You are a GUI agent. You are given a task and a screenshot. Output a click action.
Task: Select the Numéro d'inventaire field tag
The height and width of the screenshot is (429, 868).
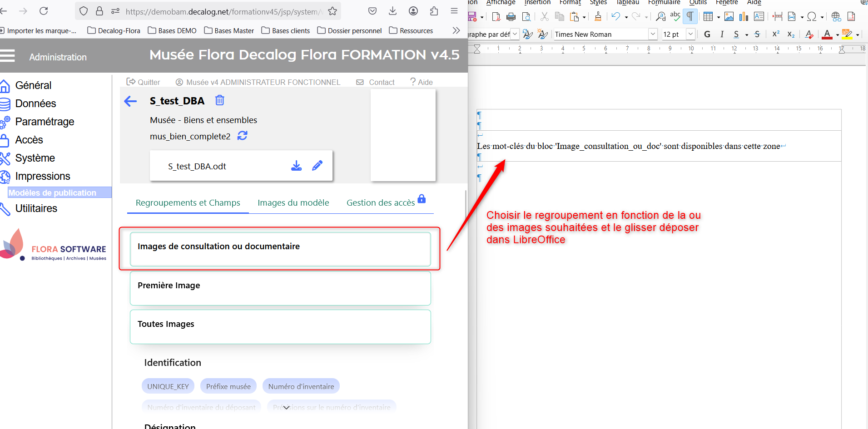(x=301, y=386)
